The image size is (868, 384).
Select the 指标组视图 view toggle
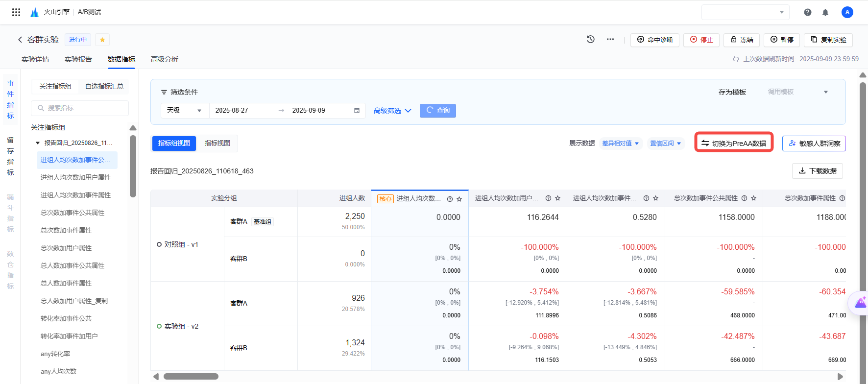click(174, 143)
